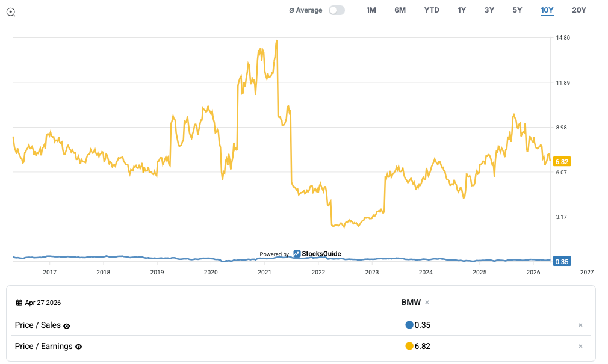Remove the Price / Sales row

point(580,325)
